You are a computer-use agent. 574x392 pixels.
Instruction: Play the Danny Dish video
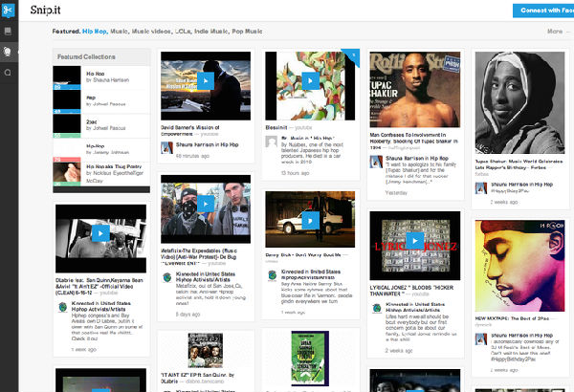(x=306, y=221)
